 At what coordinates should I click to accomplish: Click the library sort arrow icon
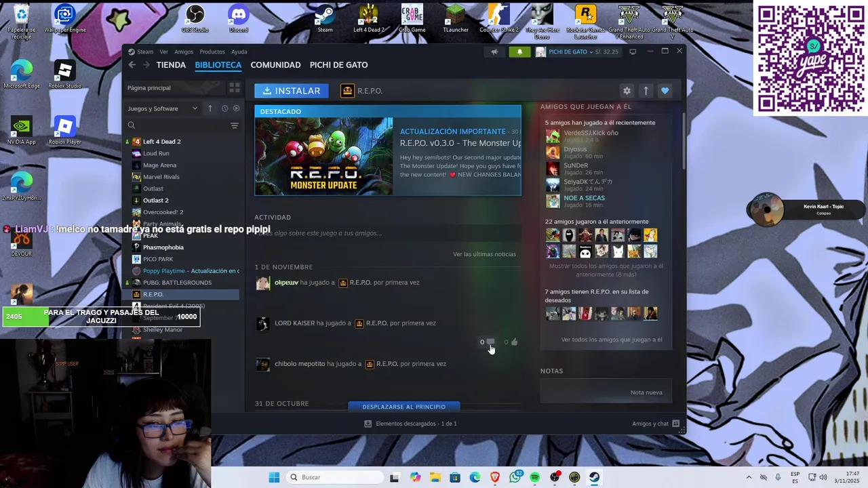210,108
